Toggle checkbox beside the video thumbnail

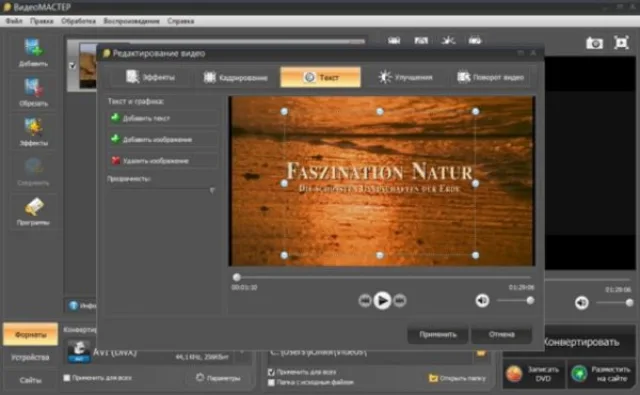[72, 65]
